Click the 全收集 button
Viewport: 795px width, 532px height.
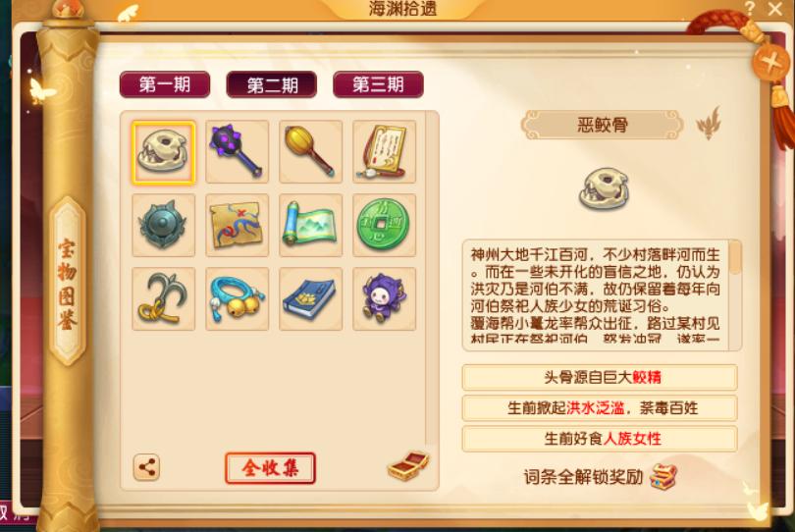pyautogui.click(x=270, y=467)
